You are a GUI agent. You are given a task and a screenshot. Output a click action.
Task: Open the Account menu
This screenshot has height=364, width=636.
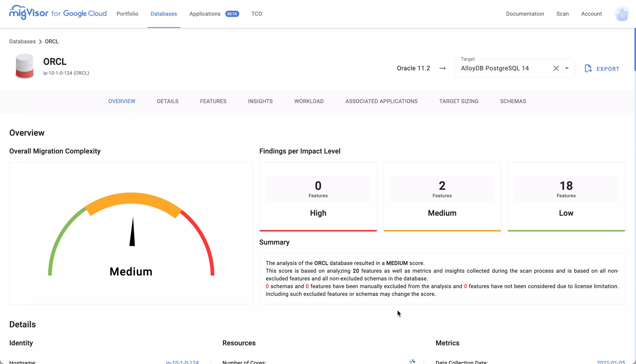[x=591, y=14]
